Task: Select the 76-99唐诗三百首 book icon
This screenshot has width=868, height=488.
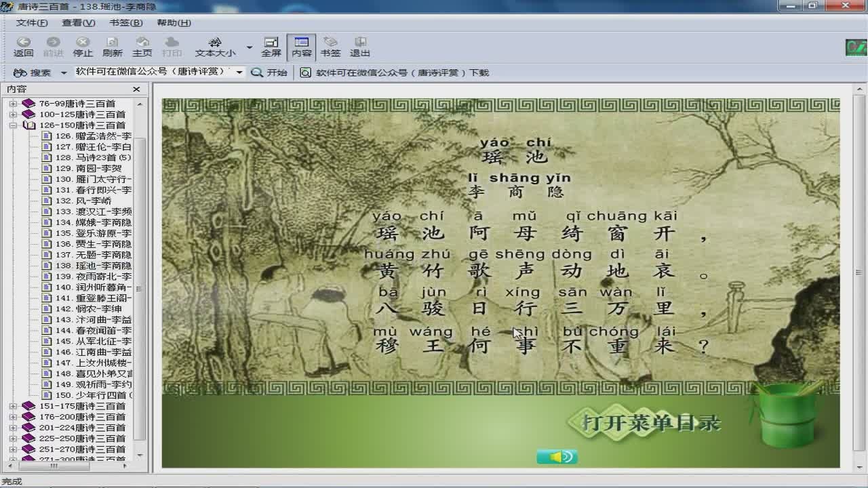Action: (28, 104)
